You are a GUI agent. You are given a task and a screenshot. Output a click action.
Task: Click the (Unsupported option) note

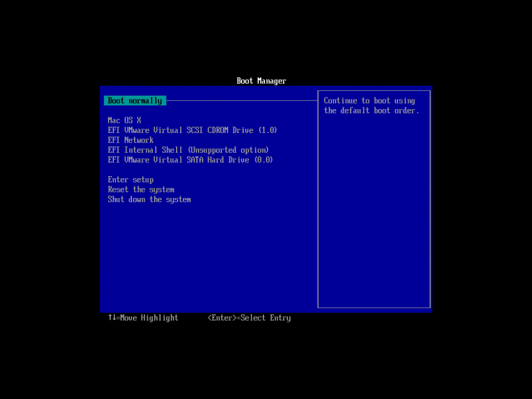pyautogui.click(x=228, y=150)
